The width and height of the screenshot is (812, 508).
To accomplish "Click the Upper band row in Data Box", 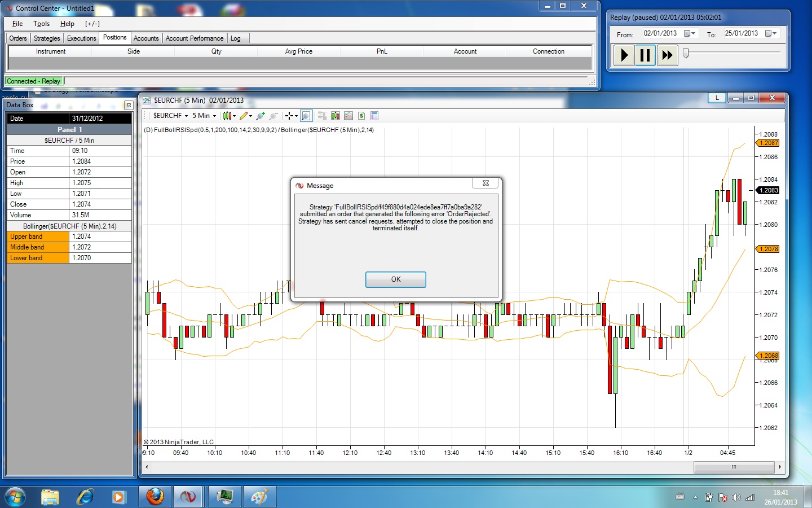I will coord(69,237).
